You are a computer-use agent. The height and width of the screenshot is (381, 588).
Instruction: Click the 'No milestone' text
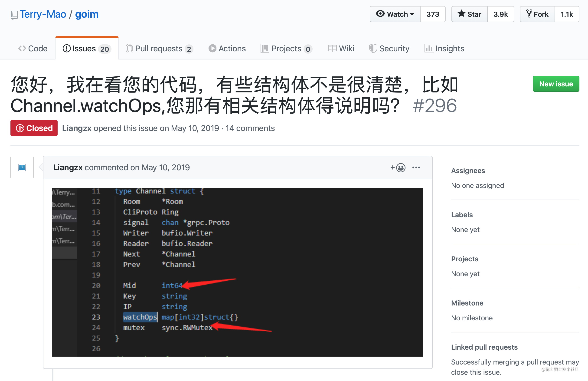(472, 318)
